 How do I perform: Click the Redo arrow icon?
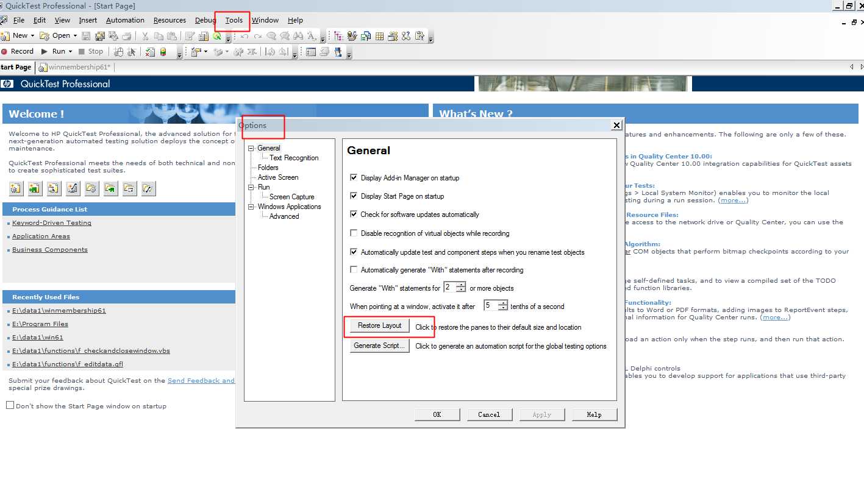coord(257,36)
